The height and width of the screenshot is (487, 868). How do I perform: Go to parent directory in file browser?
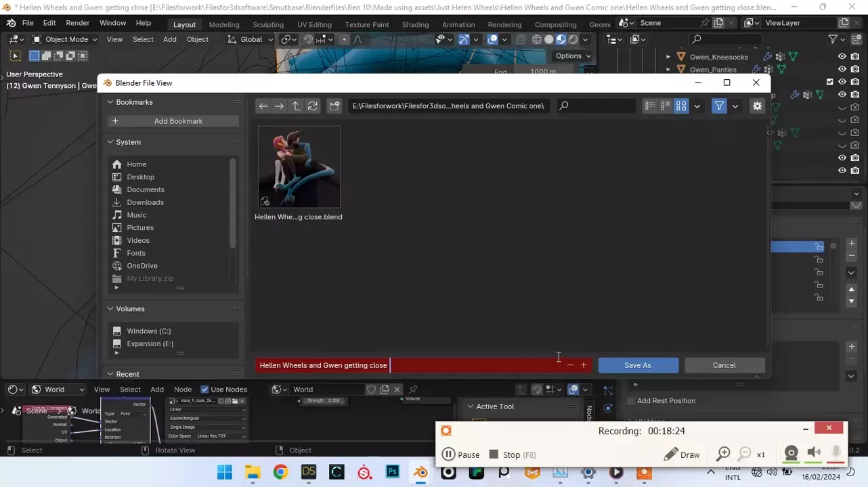click(x=296, y=106)
